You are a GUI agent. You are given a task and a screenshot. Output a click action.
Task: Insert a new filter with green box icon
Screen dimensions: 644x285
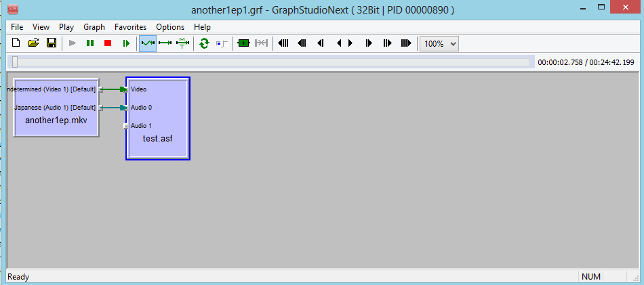tap(244, 43)
